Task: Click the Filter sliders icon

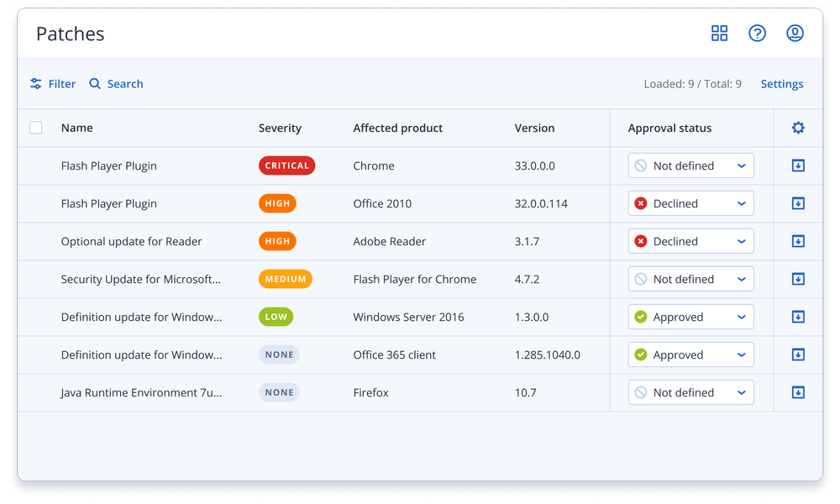Action: pyautogui.click(x=36, y=83)
